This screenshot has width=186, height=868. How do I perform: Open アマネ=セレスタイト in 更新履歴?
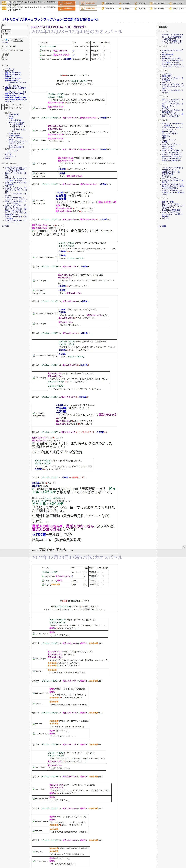(170, 134)
